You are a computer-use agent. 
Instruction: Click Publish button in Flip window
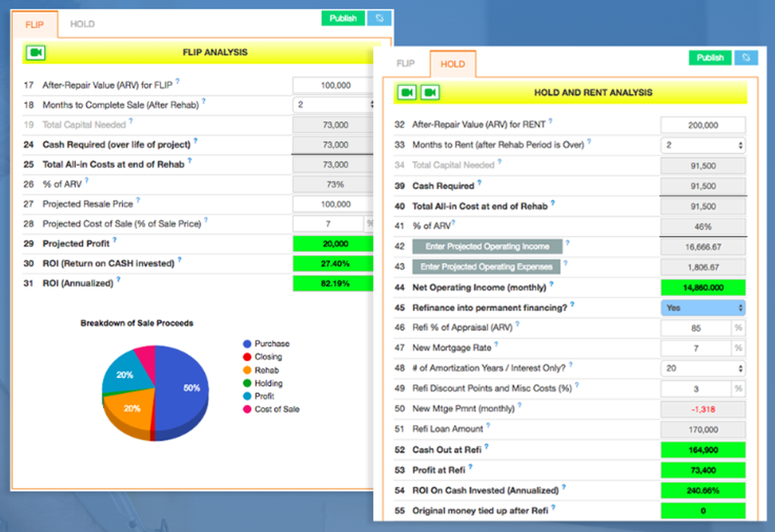343,19
